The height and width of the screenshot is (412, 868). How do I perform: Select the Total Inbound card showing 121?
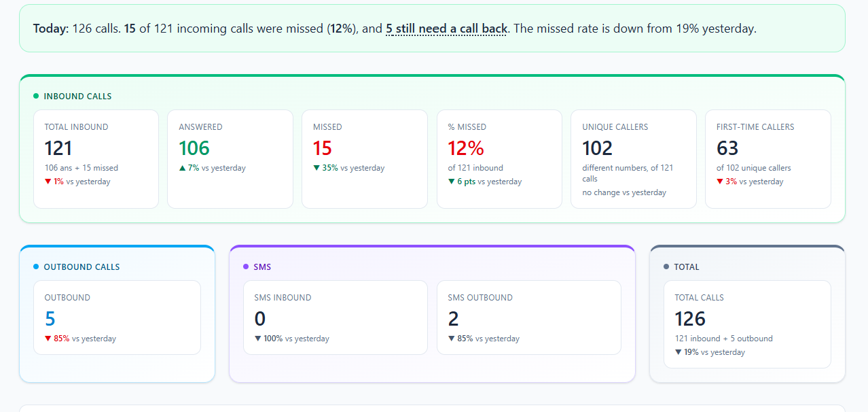pyautogui.click(x=96, y=159)
